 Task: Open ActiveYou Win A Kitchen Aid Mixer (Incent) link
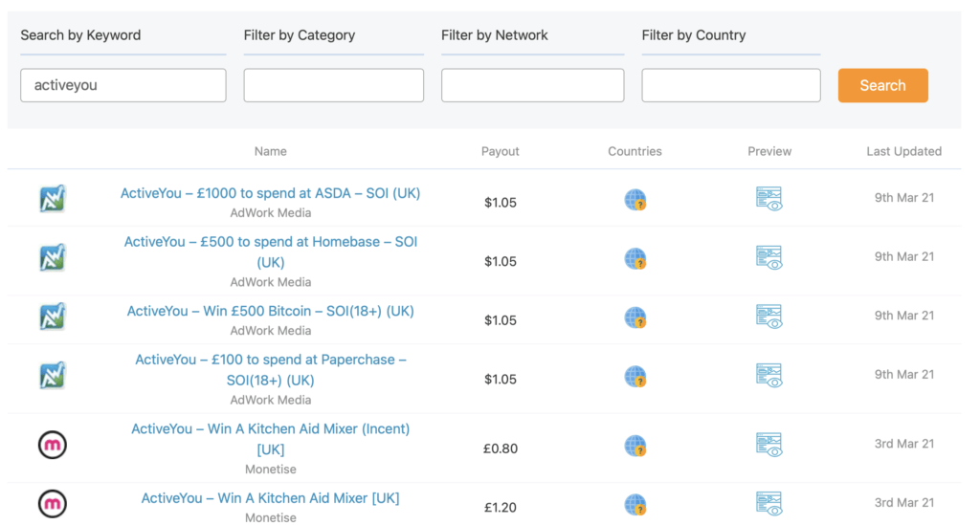(270, 439)
